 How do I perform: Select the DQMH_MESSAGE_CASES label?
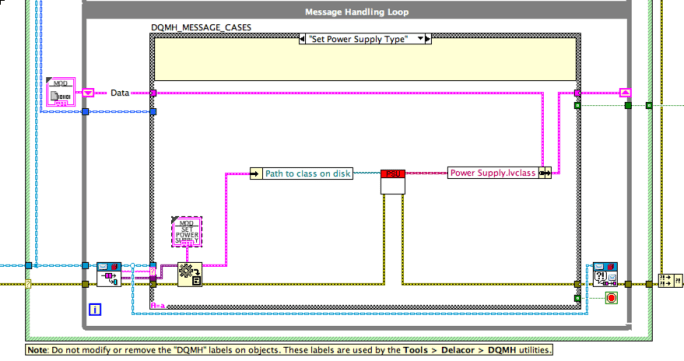click(201, 27)
